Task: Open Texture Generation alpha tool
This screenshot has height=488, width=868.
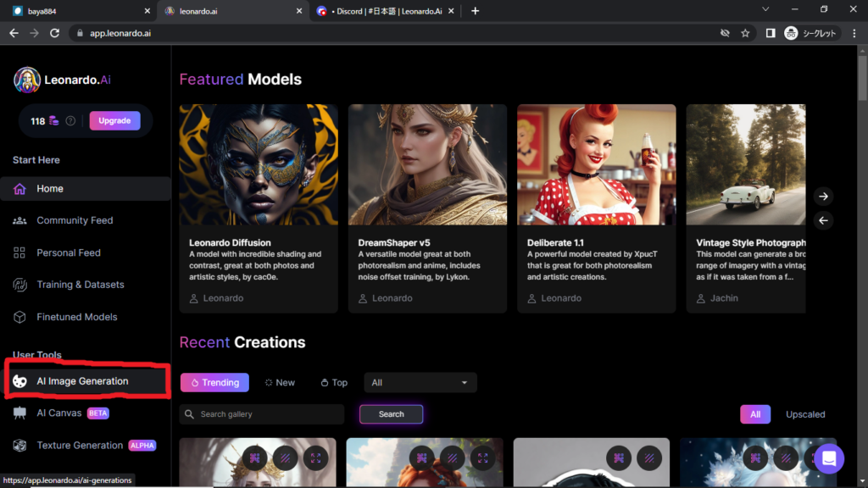Action: tap(80, 446)
